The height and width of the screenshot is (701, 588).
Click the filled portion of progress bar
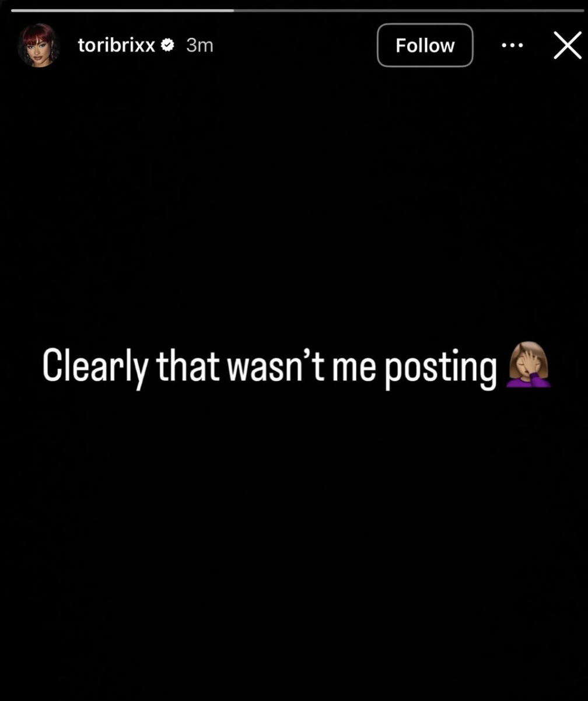pyautogui.click(x=123, y=10)
